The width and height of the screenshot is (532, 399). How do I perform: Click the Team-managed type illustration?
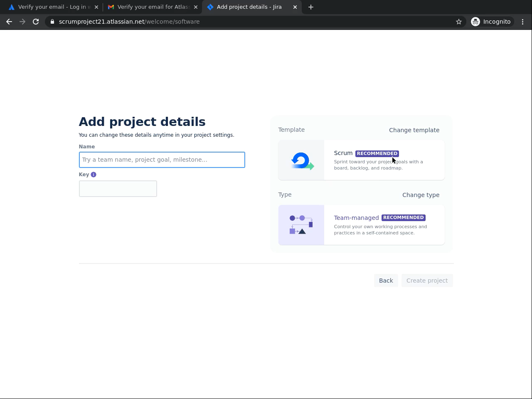coord(301,225)
